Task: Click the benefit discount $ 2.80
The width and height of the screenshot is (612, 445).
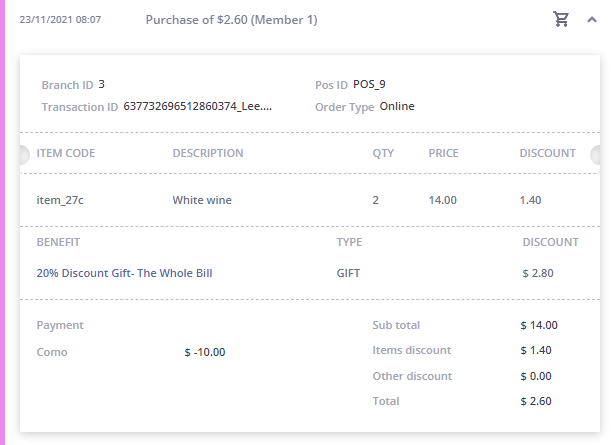Action: pyautogui.click(x=538, y=273)
